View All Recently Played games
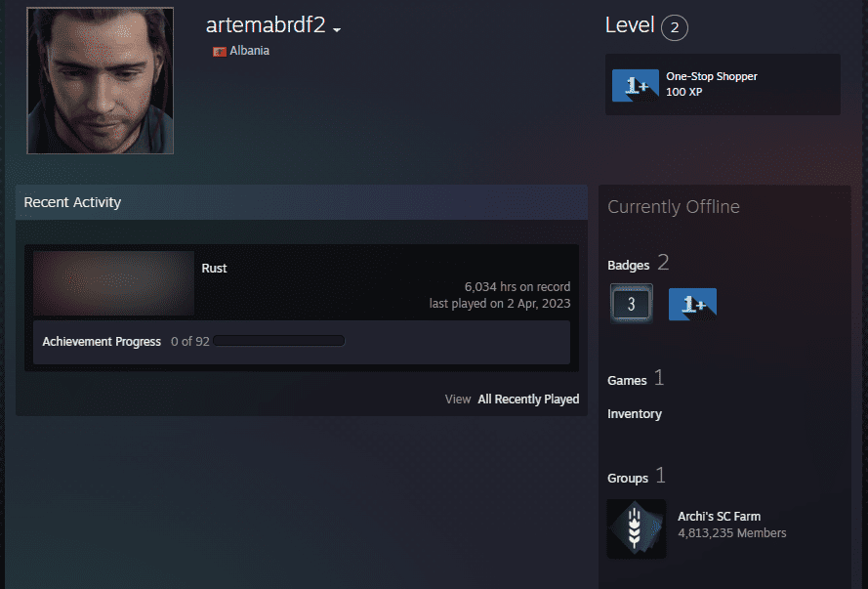This screenshot has height=589, width=868. tap(528, 400)
